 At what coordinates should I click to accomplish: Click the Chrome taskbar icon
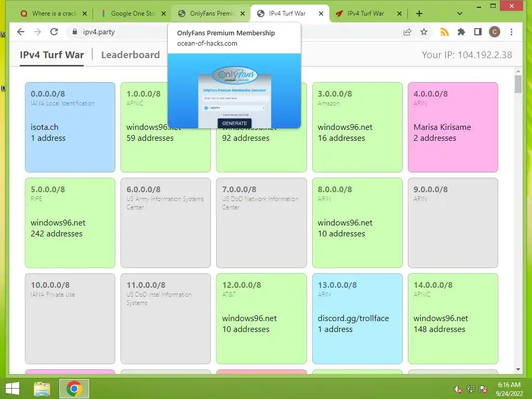[x=74, y=389]
